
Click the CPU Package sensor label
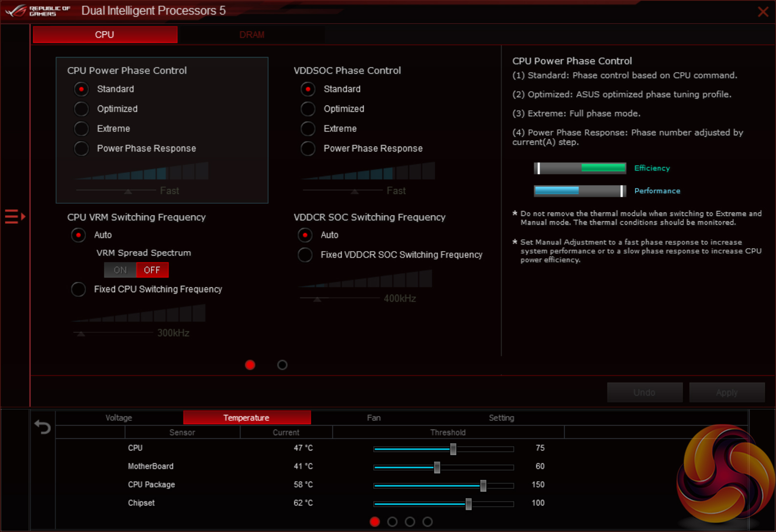[152, 485]
